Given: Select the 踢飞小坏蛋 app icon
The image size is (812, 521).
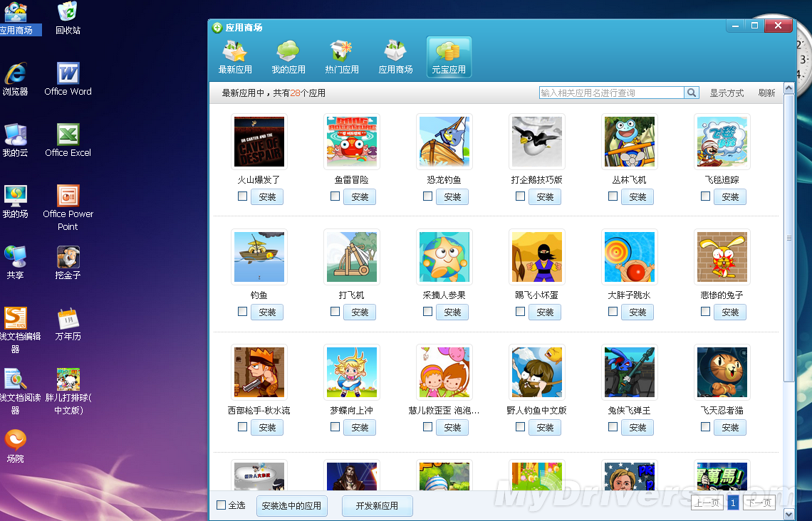Looking at the screenshot, I should [x=537, y=257].
